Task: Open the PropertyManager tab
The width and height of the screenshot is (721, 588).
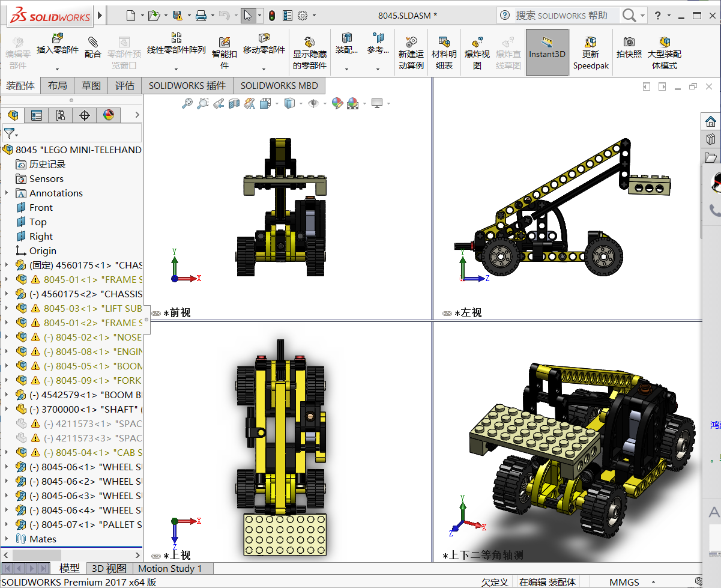Action: click(x=37, y=115)
